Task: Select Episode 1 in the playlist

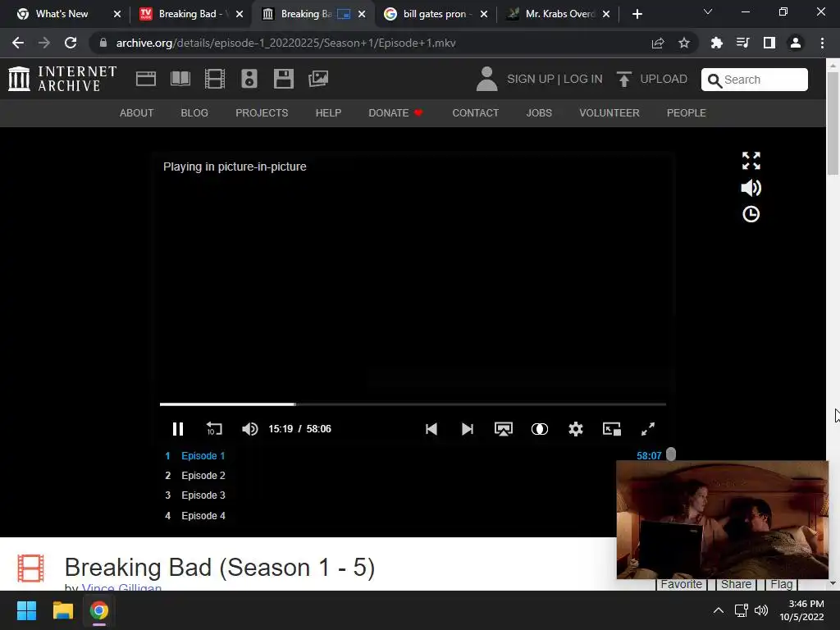Action: point(203,456)
